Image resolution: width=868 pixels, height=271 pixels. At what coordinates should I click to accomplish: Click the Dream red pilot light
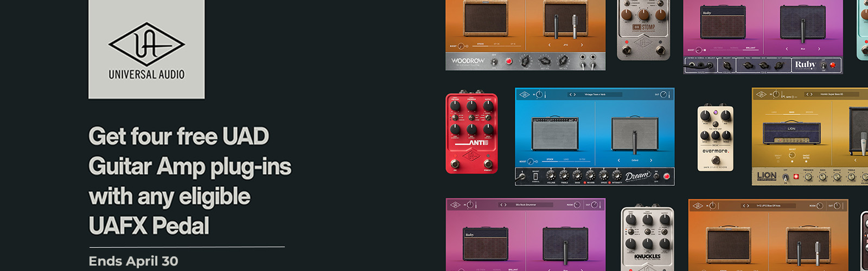667,176
